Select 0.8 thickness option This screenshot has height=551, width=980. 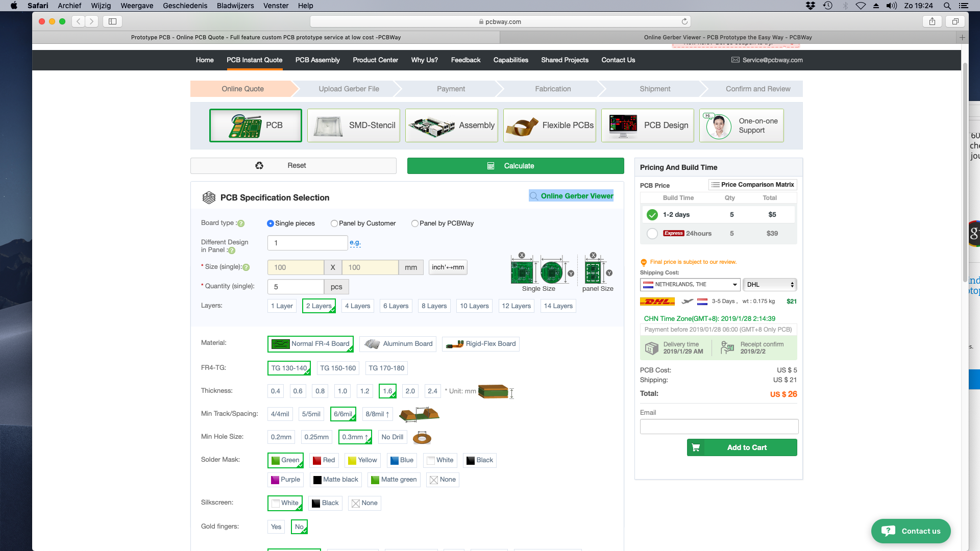point(320,391)
